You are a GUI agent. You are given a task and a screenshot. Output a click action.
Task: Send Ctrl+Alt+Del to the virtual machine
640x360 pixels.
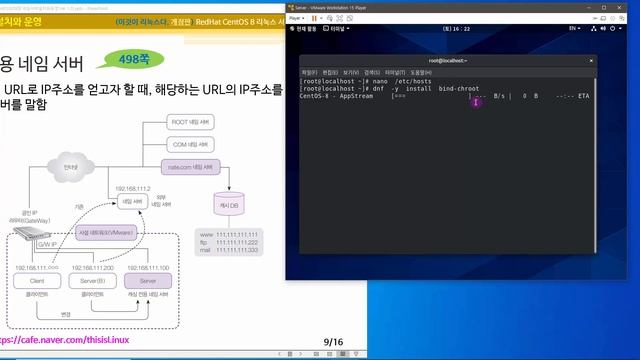pyautogui.click(x=330, y=18)
